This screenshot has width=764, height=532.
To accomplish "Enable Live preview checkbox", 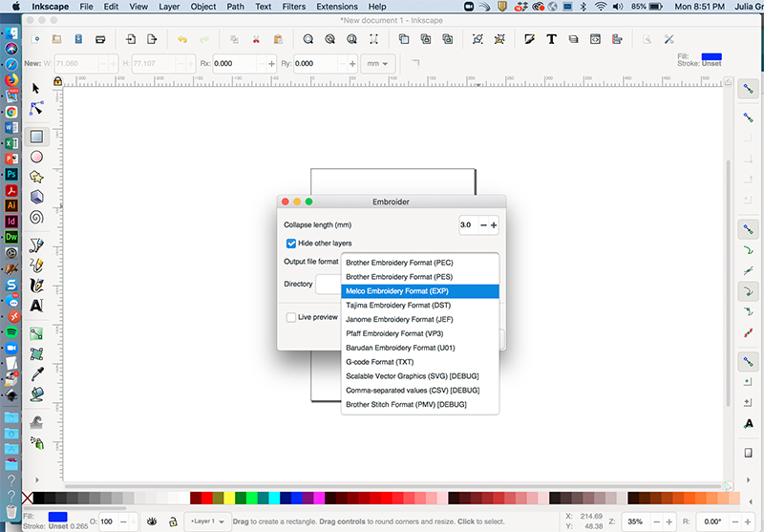I will tap(291, 317).
